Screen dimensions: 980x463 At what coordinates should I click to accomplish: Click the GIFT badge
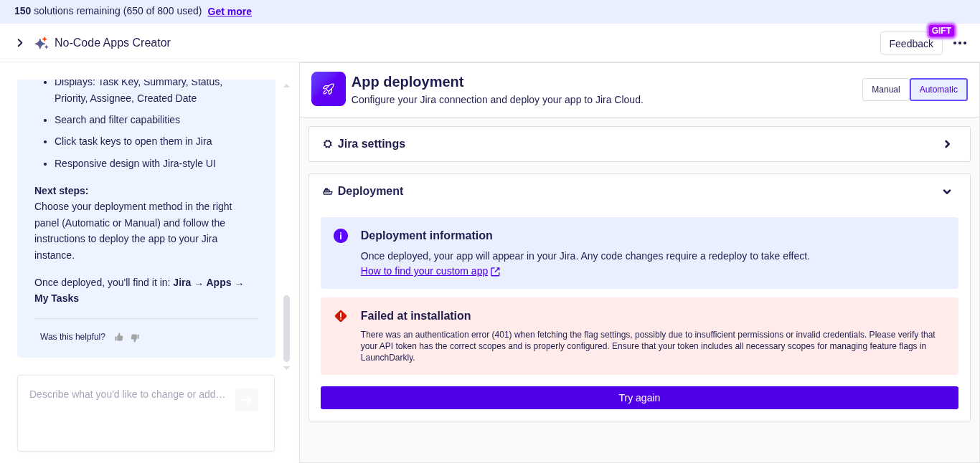(x=941, y=31)
